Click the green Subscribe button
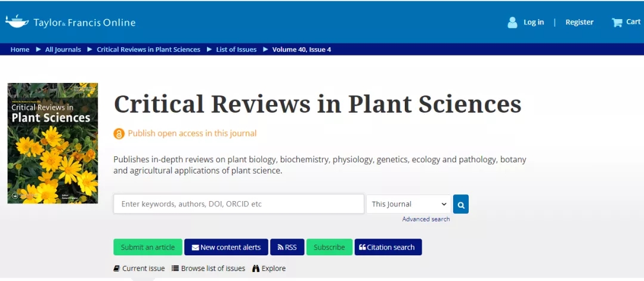The width and height of the screenshot is (644, 281). click(329, 247)
